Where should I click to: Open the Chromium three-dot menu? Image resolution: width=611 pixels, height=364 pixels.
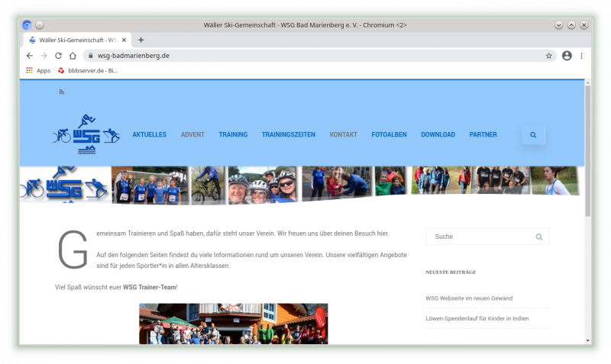581,56
